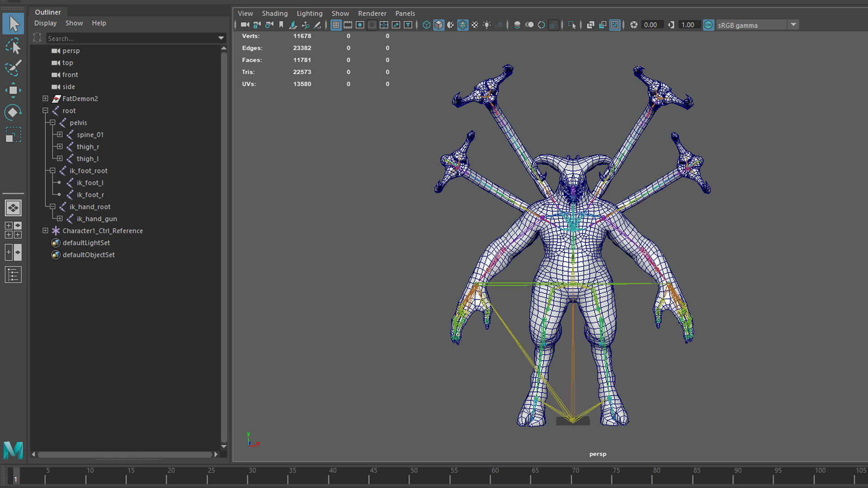The height and width of the screenshot is (488, 868).
Task: Open the viewport Renderer menu
Action: [372, 14]
